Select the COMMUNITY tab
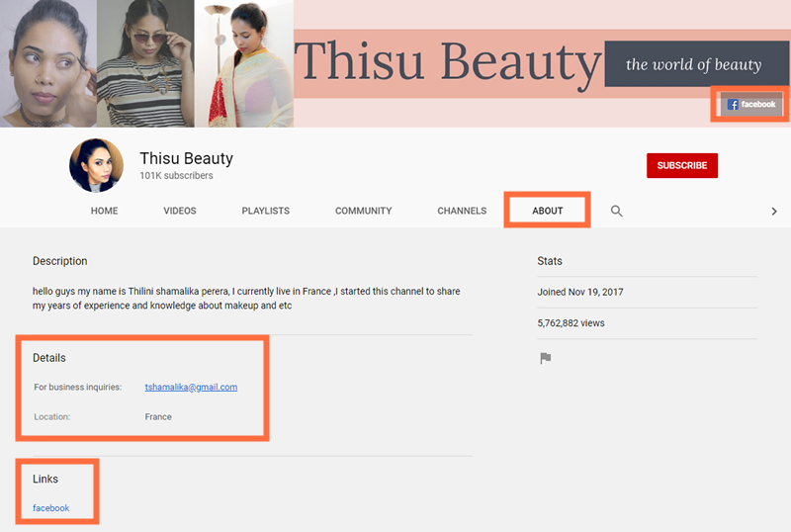The width and height of the screenshot is (791, 532). point(363,211)
